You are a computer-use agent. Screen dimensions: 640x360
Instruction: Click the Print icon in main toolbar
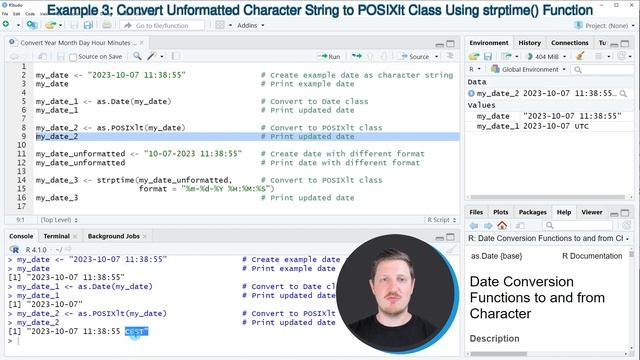tap(107, 25)
